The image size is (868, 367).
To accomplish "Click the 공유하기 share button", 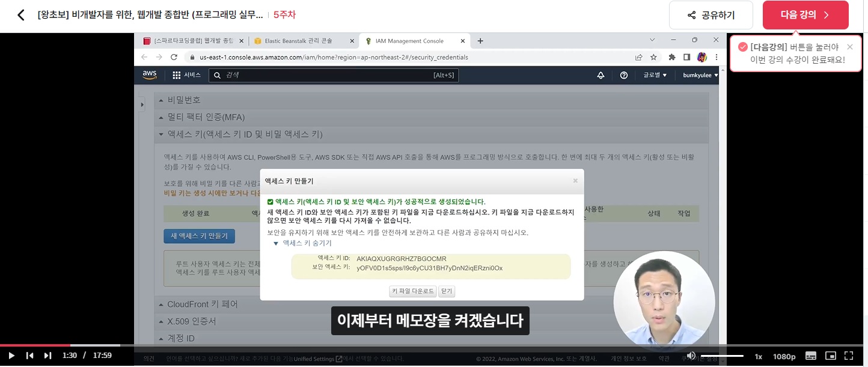I will [x=711, y=15].
